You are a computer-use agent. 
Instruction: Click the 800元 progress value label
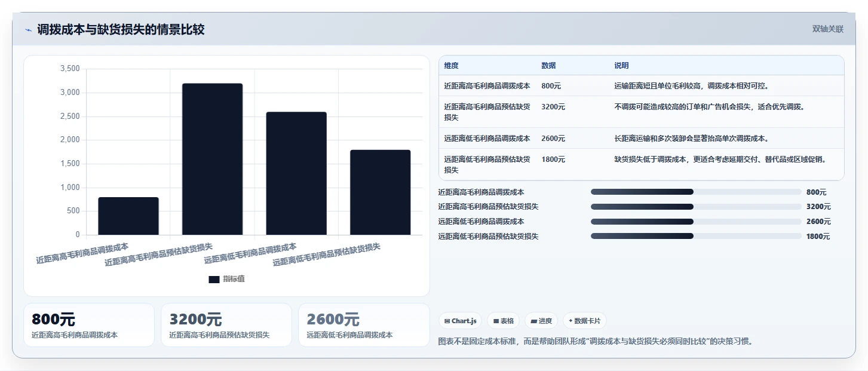[x=816, y=192]
